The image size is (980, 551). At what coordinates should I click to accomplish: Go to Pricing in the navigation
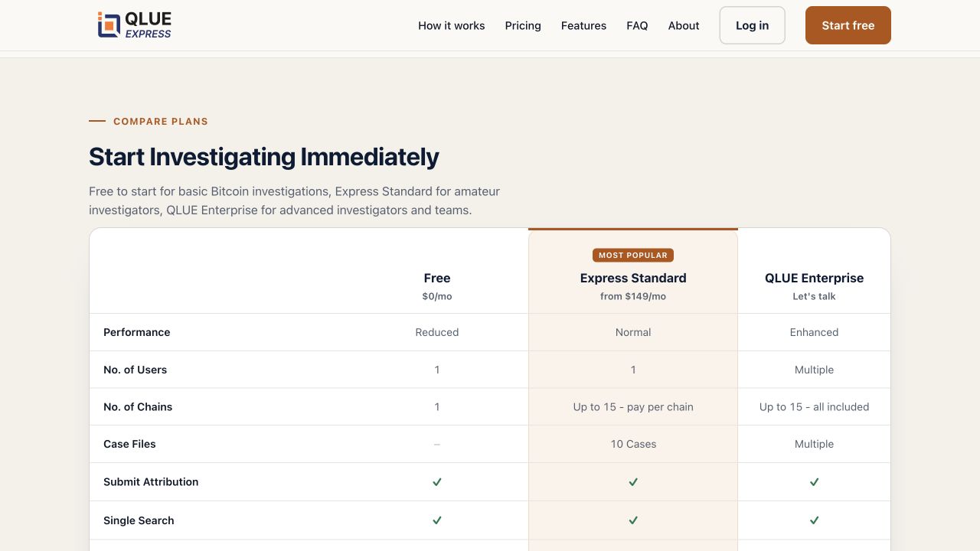coord(523,25)
